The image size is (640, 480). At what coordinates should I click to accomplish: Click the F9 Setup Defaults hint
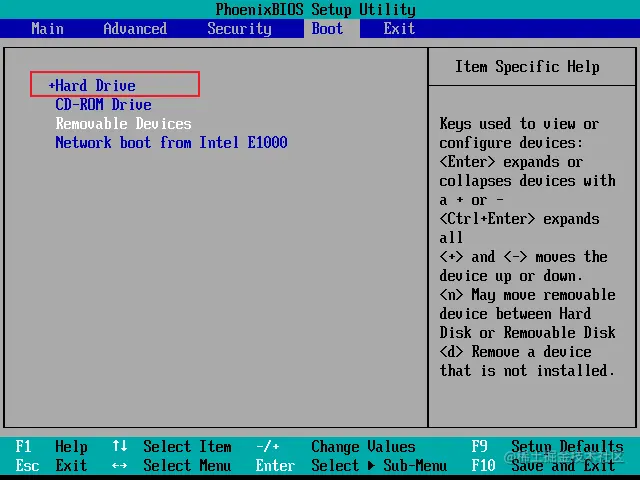tap(548, 447)
